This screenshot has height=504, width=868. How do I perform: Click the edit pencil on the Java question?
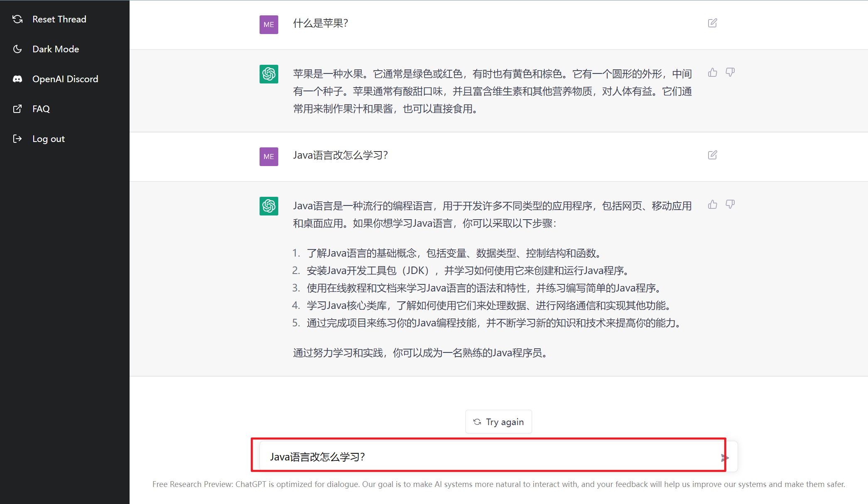tap(713, 155)
